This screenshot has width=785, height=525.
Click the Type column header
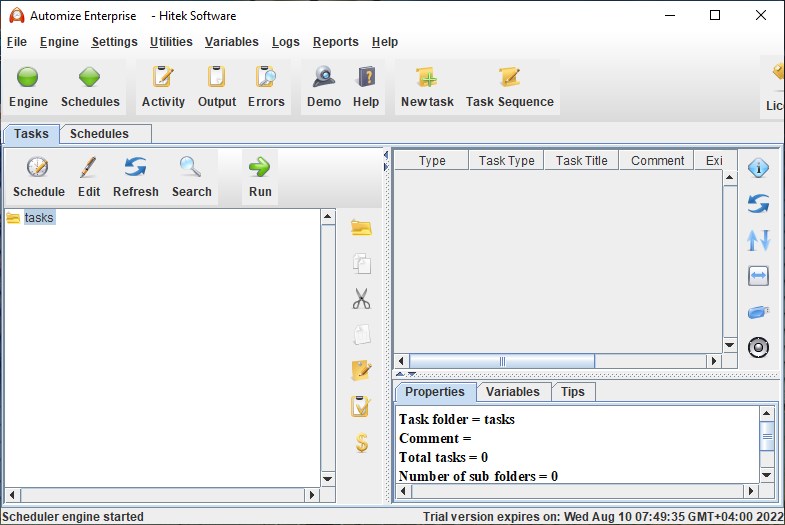coord(432,161)
